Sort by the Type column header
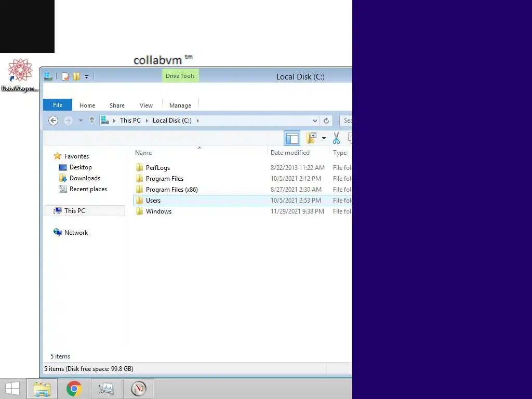The image size is (532, 399). tap(341, 153)
